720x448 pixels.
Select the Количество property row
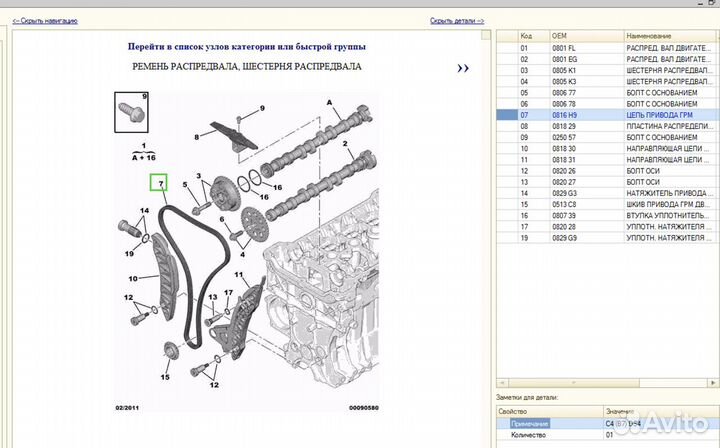[548, 435]
